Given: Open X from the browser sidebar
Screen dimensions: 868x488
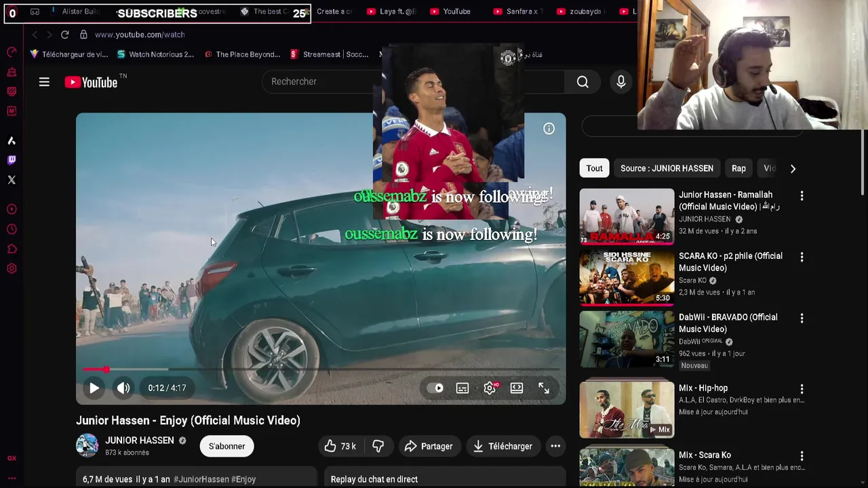Looking at the screenshot, I should point(12,180).
